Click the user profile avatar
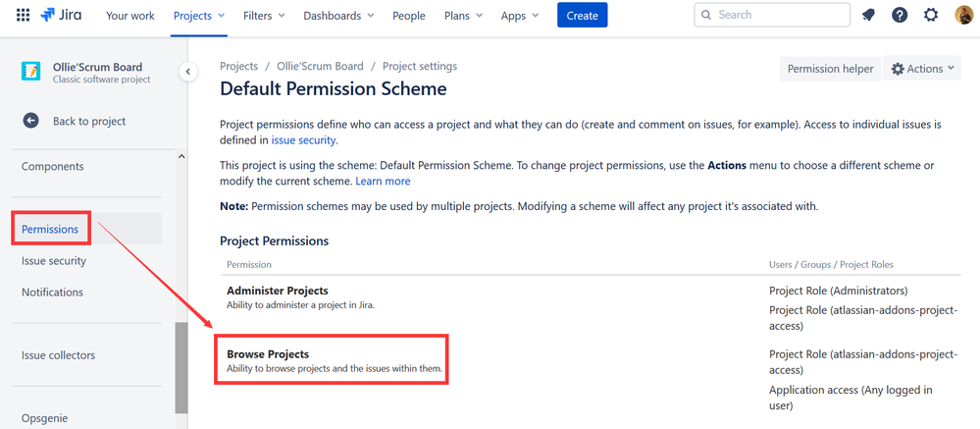Image resolution: width=980 pixels, height=429 pixels. pyautogui.click(x=963, y=16)
